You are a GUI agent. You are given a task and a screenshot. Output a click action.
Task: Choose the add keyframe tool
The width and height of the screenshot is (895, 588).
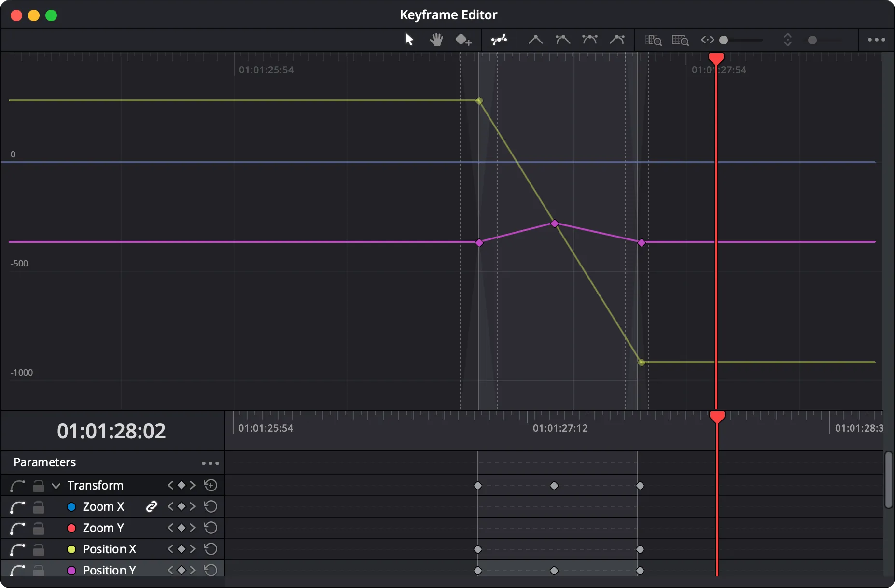pyautogui.click(x=463, y=40)
